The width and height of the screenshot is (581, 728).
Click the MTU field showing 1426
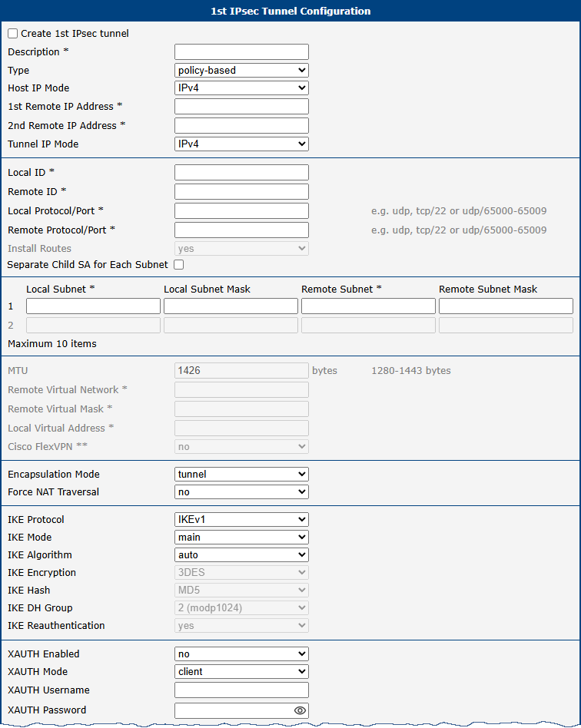pos(241,370)
